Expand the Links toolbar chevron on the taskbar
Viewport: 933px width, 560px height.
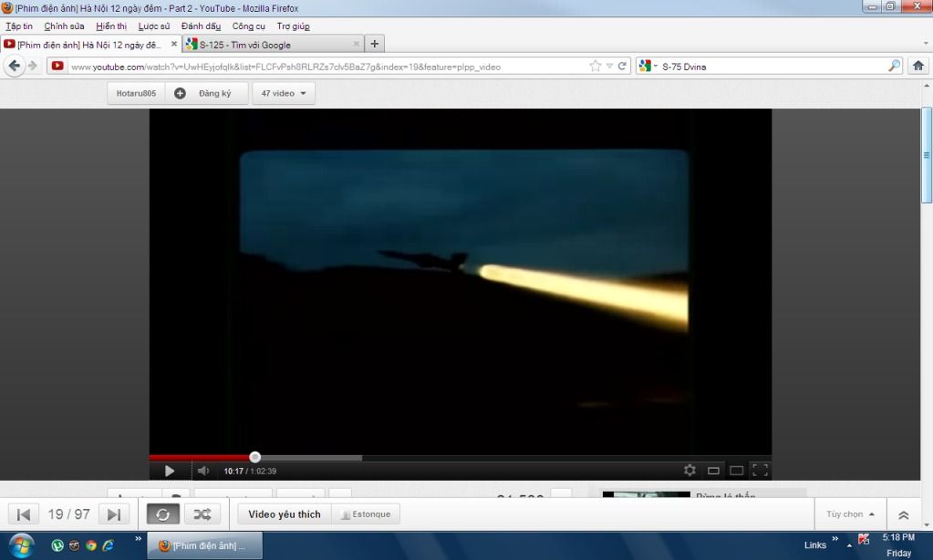click(x=835, y=539)
